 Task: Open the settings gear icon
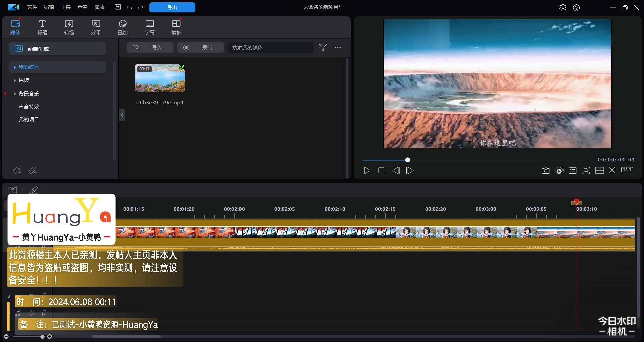(562, 8)
